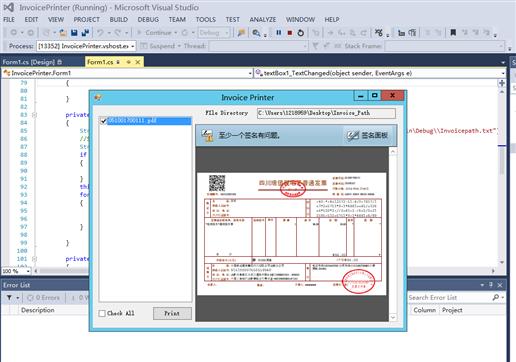The height and width of the screenshot is (362, 516).
Task: Click the Save file toolbar icon
Action: pos(74,33)
